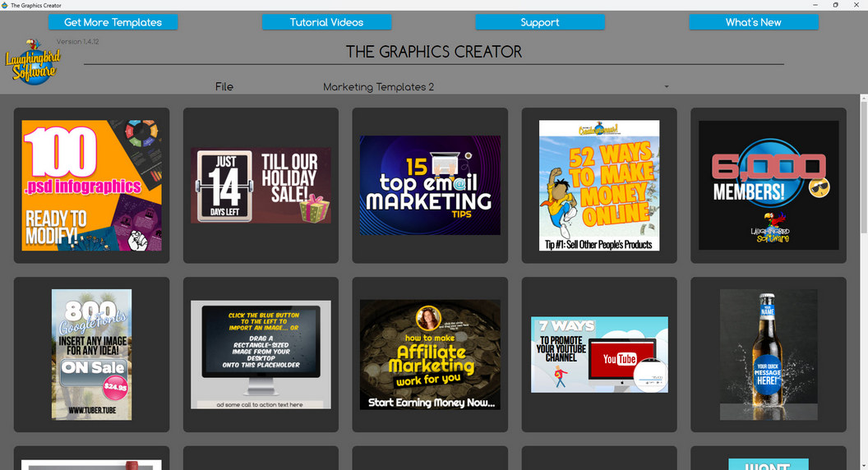Click the Graphics Creator title bar icon

click(x=5, y=5)
